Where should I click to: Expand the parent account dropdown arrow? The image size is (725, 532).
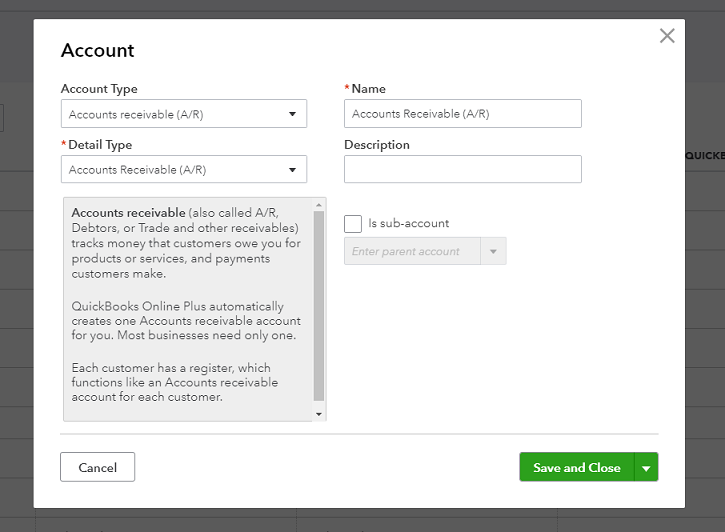pos(493,251)
